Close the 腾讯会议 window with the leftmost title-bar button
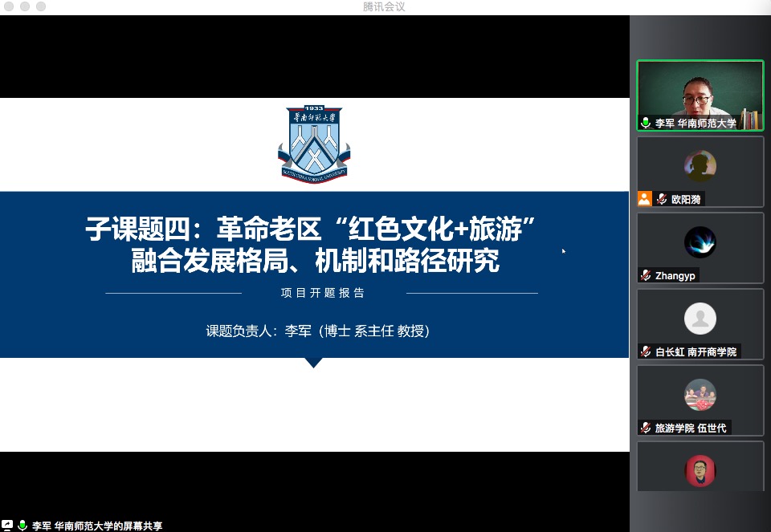Image resolution: width=771 pixels, height=532 pixels. coord(9,6)
